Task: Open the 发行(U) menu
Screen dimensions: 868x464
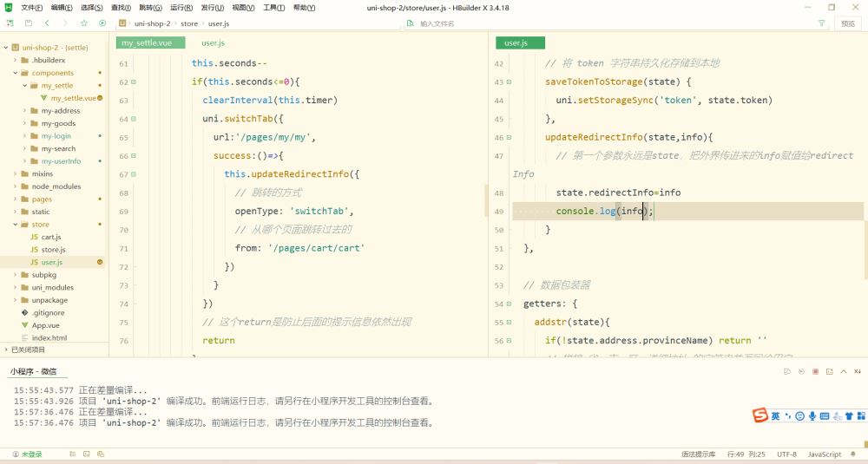Action: [x=212, y=8]
